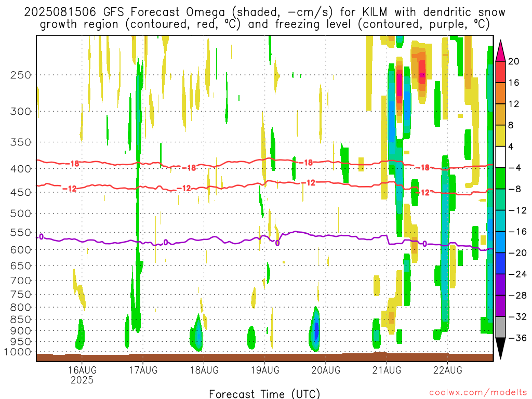Click the 900 pressure level label

click(x=21, y=331)
